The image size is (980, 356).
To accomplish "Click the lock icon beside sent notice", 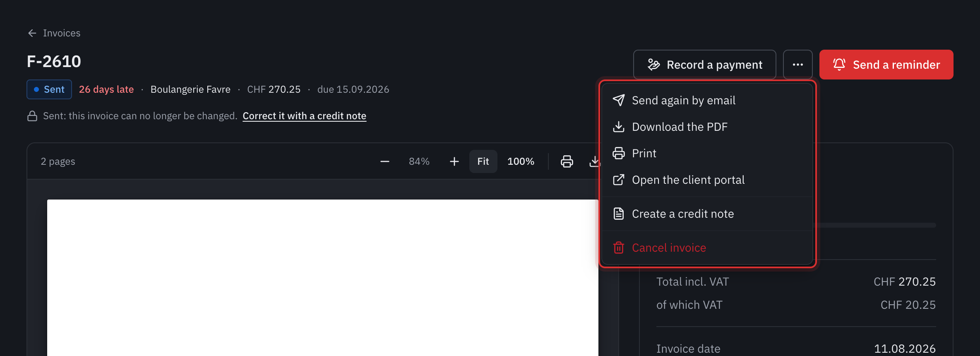I will coord(32,116).
